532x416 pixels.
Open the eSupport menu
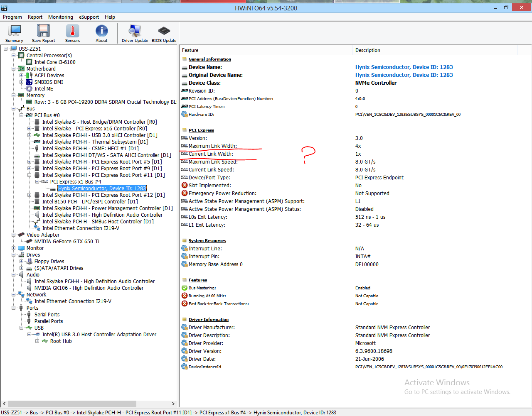tap(89, 17)
